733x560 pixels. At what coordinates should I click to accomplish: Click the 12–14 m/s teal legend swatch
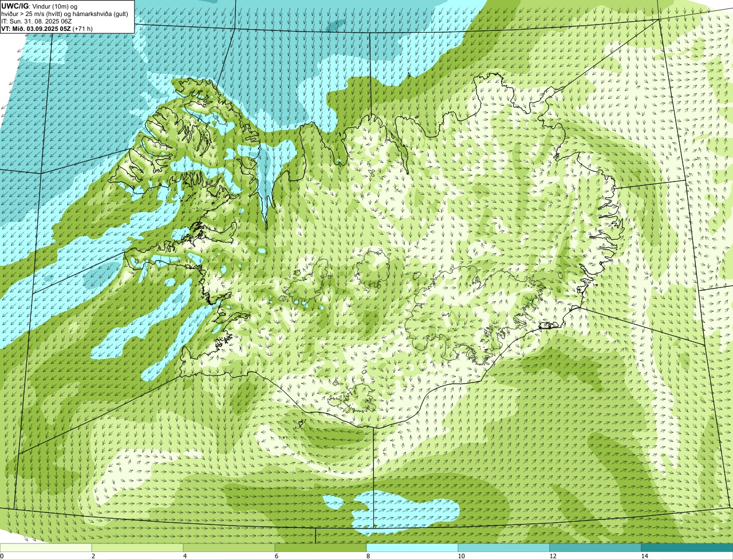pyautogui.click(x=596, y=547)
